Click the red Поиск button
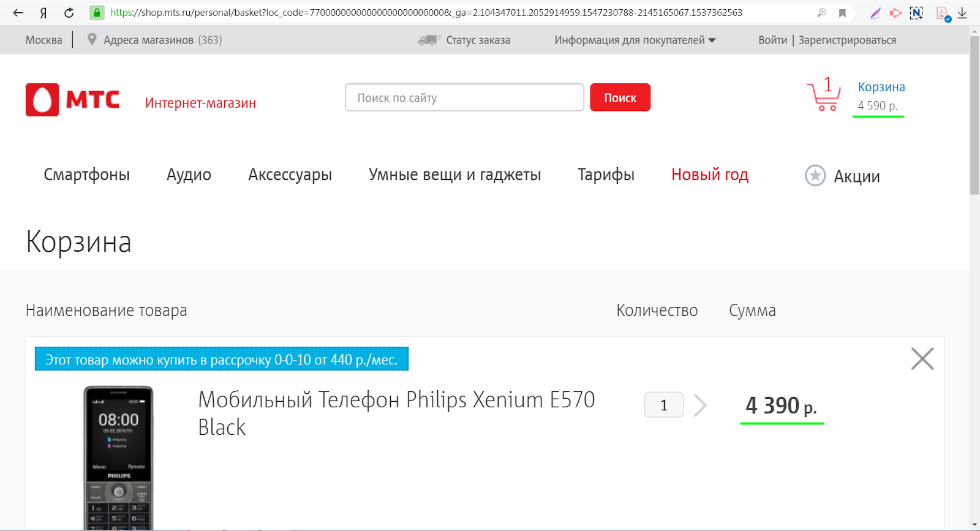The height and width of the screenshot is (531, 980). click(620, 97)
